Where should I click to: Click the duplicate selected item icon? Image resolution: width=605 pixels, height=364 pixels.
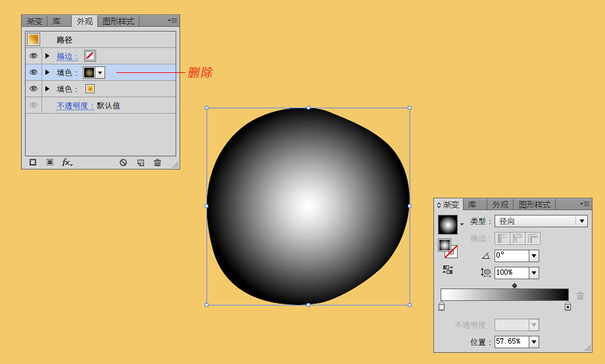click(x=141, y=163)
